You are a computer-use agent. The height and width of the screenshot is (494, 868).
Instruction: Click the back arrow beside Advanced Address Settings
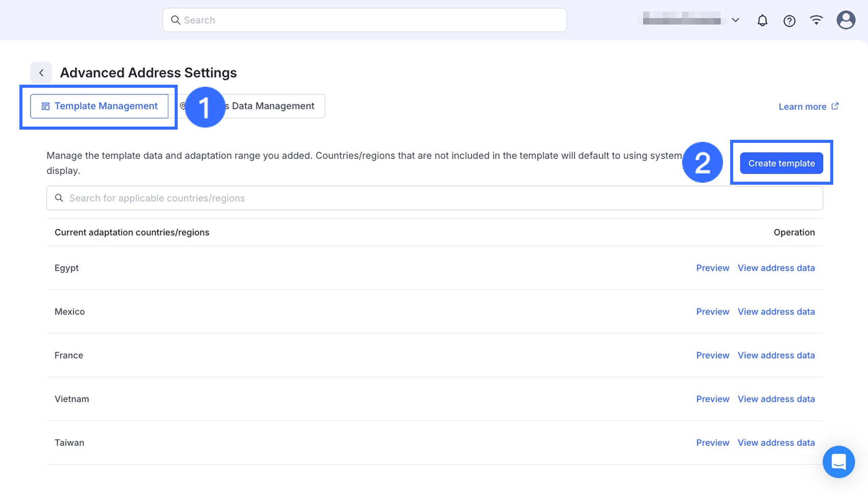point(41,72)
